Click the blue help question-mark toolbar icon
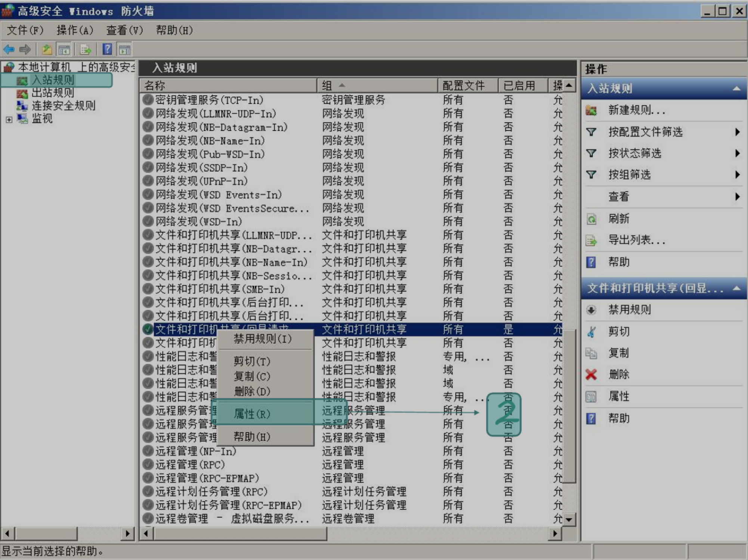The height and width of the screenshot is (560, 748). point(107,49)
